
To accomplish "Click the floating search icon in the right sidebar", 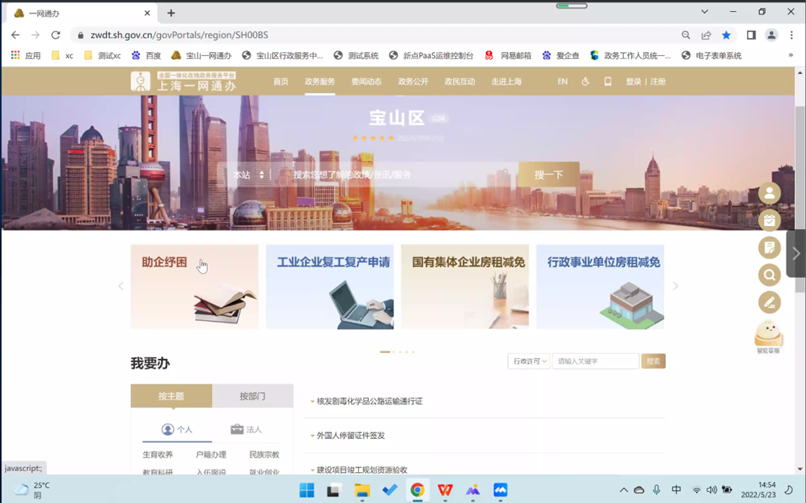I will point(770,275).
